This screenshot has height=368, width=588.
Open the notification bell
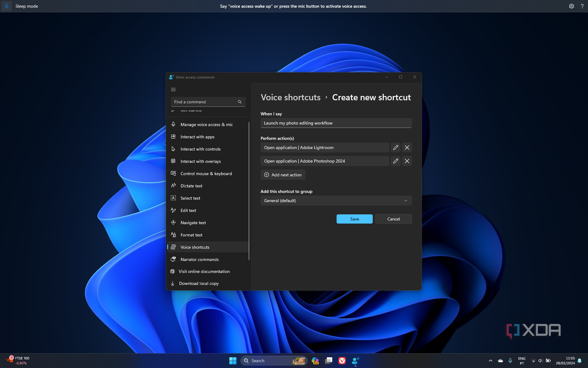[580, 361]
